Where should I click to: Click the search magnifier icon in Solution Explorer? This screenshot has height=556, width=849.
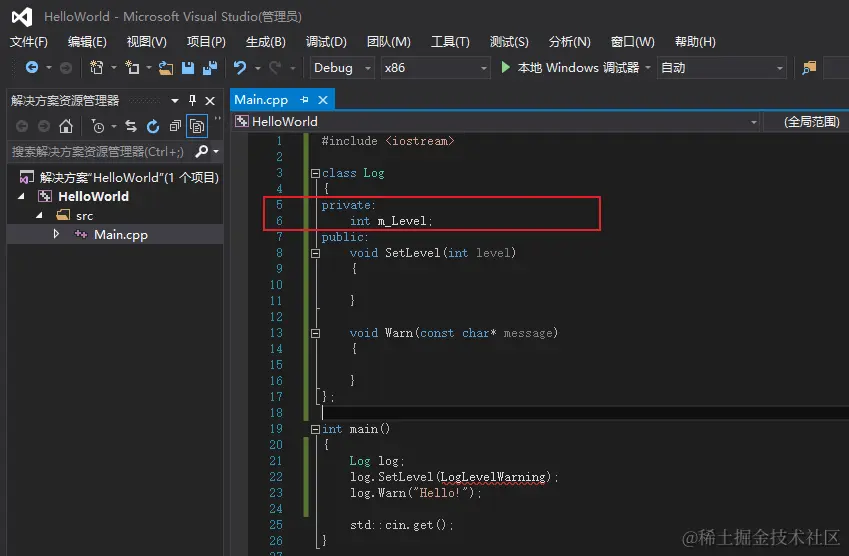(201, 152)
